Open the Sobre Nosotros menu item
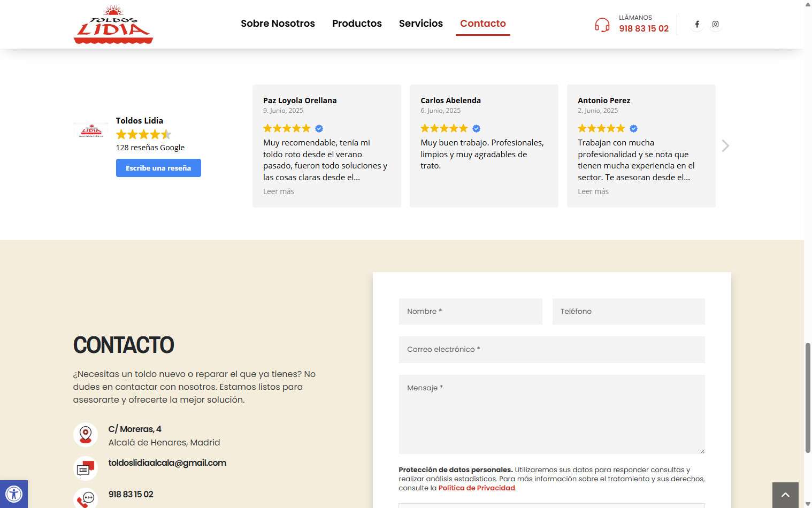 point(278,24)
